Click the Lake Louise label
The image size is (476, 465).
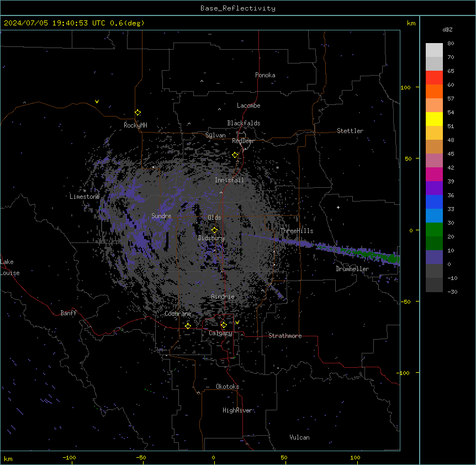coord(10,267)
